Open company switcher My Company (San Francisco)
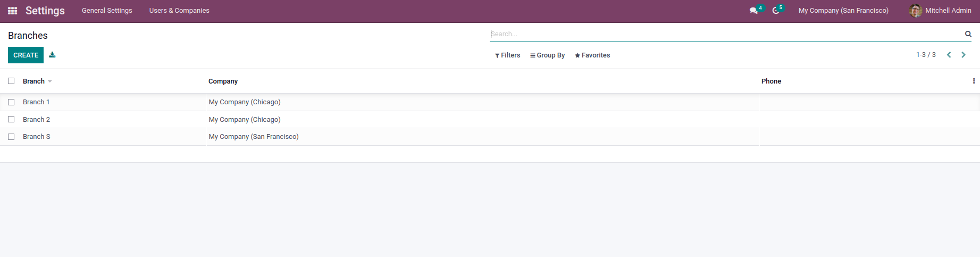The image size is (980, 257). pyautogui.click(x=843, y=11)
